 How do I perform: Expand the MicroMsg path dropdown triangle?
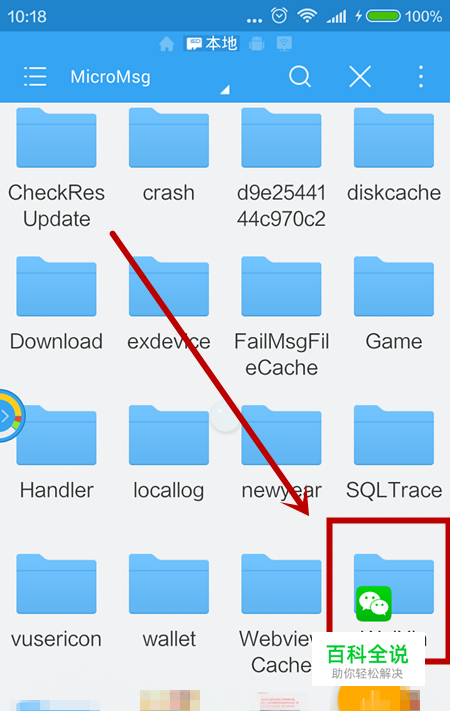tap(225, 90)
